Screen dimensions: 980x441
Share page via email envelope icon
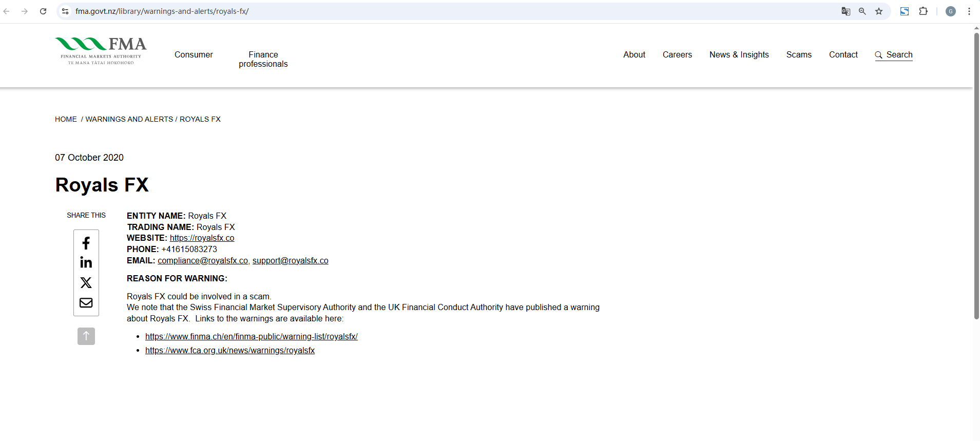click(x=86, y=302)
